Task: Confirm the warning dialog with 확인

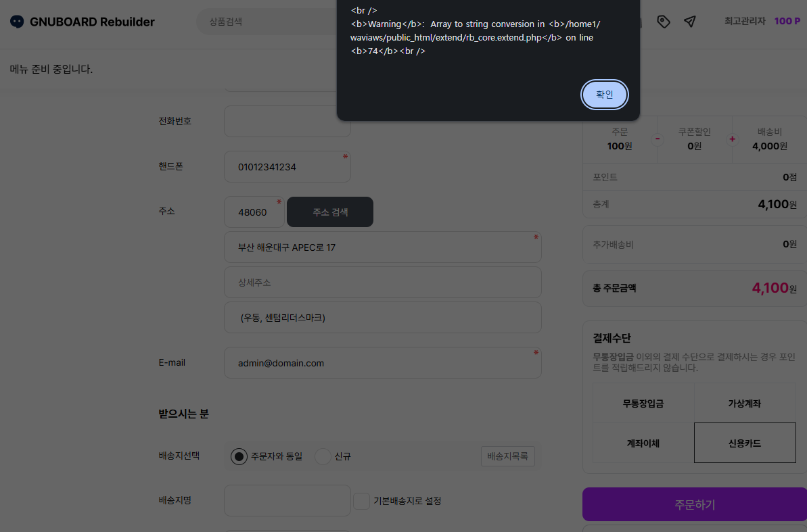Action: 604,95
